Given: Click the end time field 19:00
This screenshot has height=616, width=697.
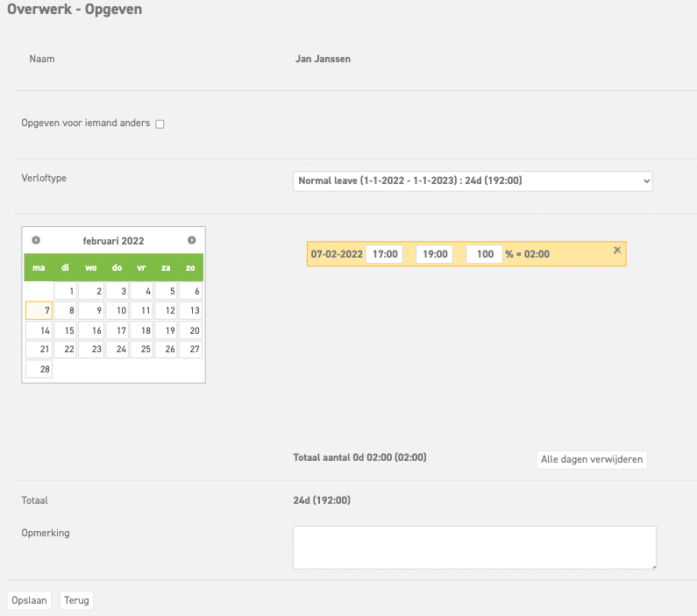Looking at the screenshot, I should point(434,254).
